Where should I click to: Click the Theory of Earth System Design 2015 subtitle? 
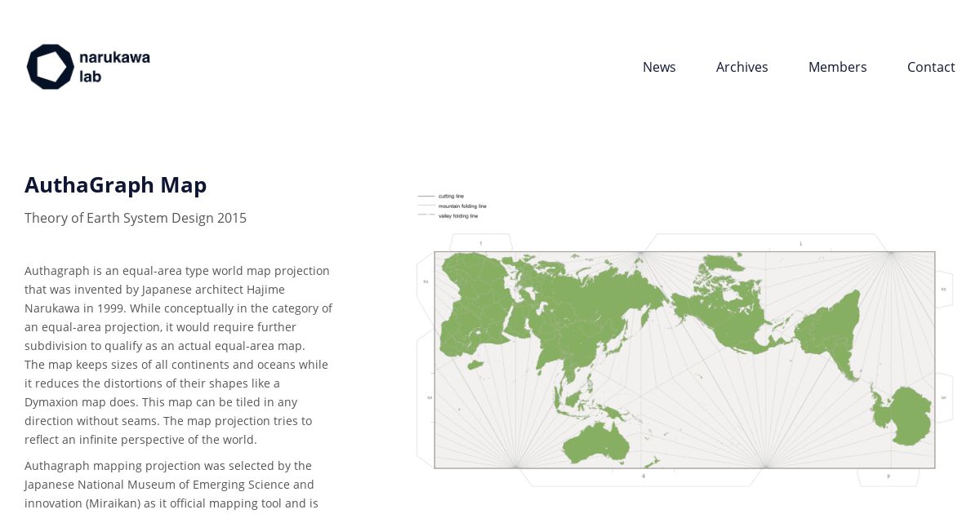tap(136, 218)
